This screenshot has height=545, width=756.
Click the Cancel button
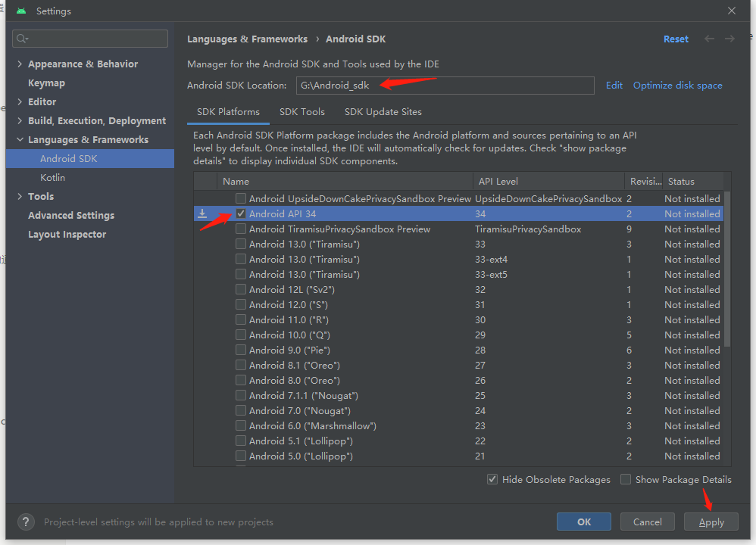647,522
